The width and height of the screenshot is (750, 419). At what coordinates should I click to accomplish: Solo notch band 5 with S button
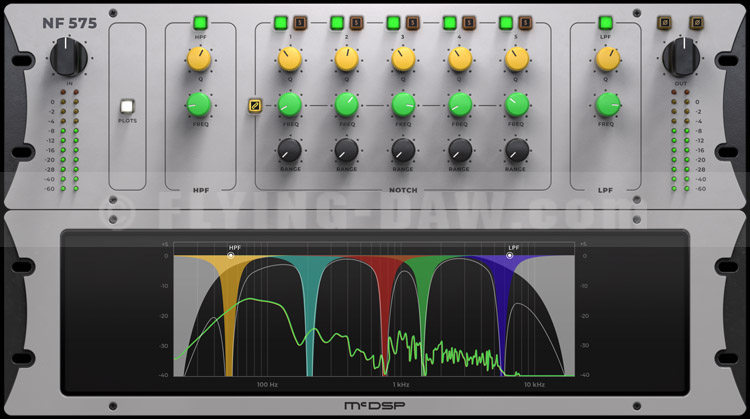click(x=525, y=22)
